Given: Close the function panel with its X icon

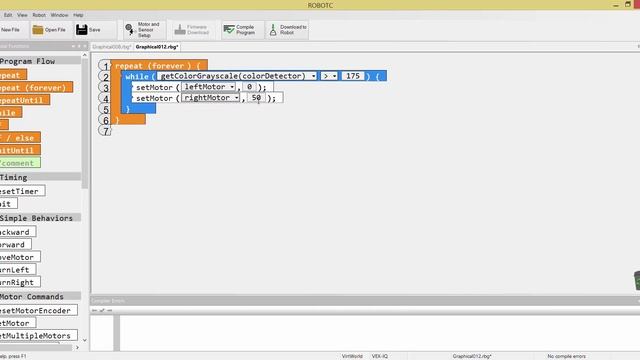Looking at the screenshot, I should (x=84, y=46).
